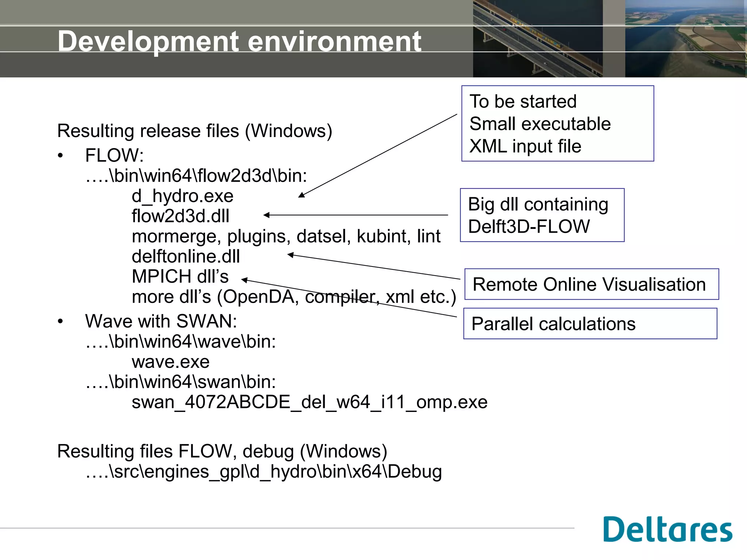
Task: Click the 'Development environment' slide title
Action: click(x=240, y=42)
